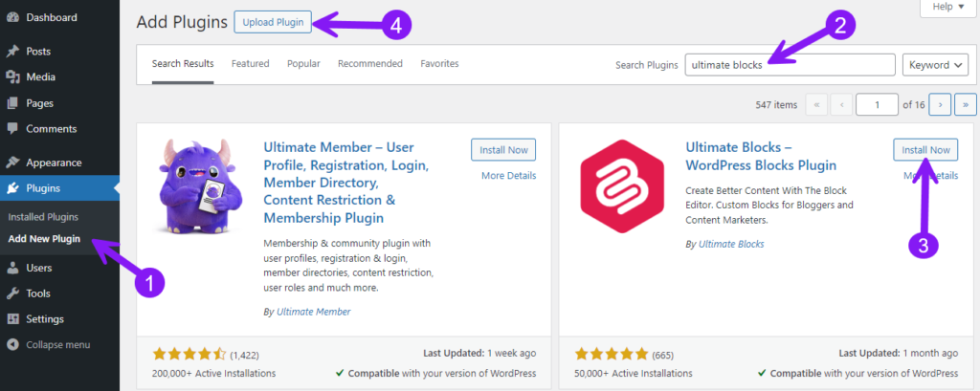This screenshot has width=980, height=391.
Task: Click the Tools wrench icon
Action: pyautogui.click(x=12, y=293)
